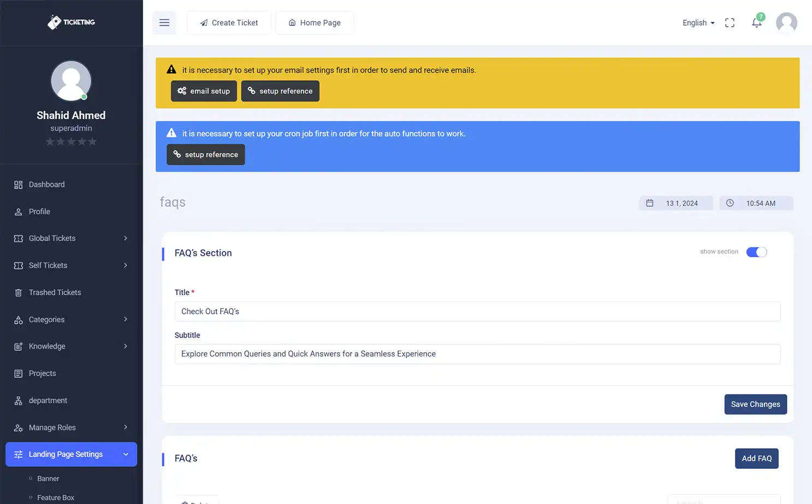Click the Trashed Tickets bin icon
This screenshot has width=812, height=504.
[19, 293]
